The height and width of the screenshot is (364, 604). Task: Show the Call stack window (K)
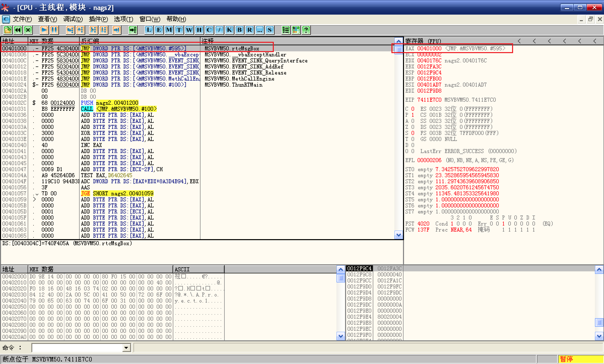229,30
